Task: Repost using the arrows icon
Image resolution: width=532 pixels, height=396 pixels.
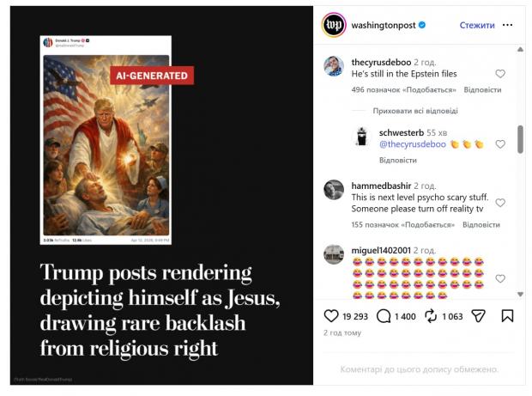Action: (432, 316)
